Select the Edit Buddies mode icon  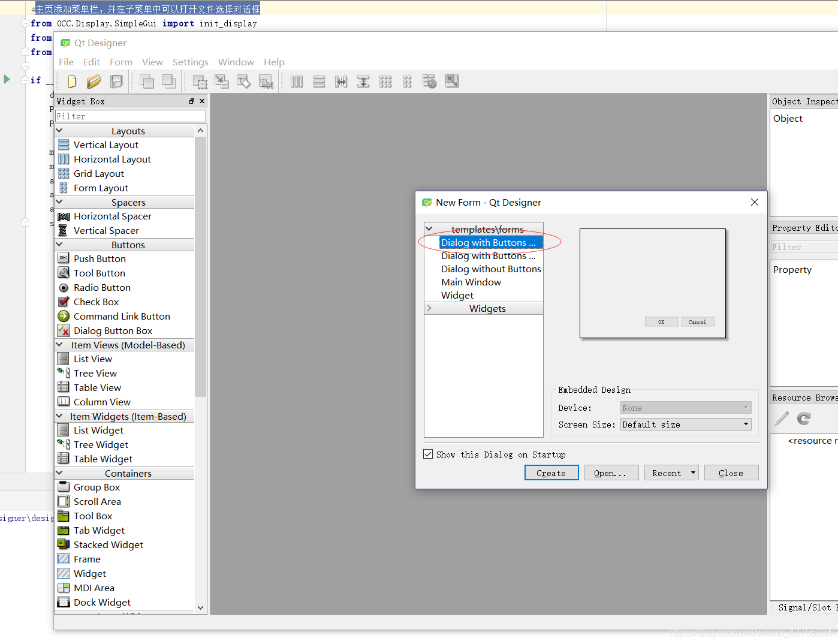(x=244, y=82)
